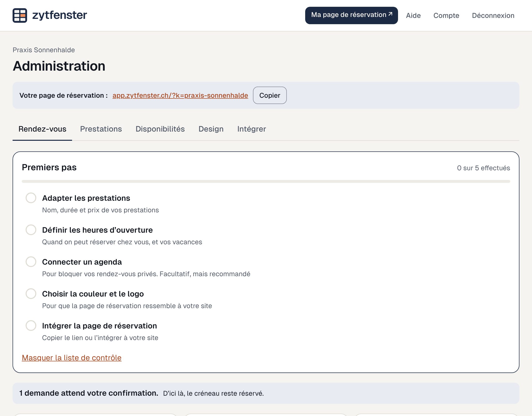Image resolution: width=532 pixels, height=416 pixels.
Task: Open the Aide link
Action: tap(413, 15)
